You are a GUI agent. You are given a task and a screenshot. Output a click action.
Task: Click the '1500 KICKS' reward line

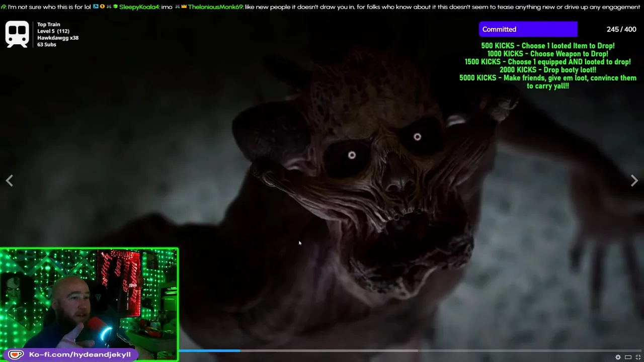pyautogui.click(x=547, y=62)
